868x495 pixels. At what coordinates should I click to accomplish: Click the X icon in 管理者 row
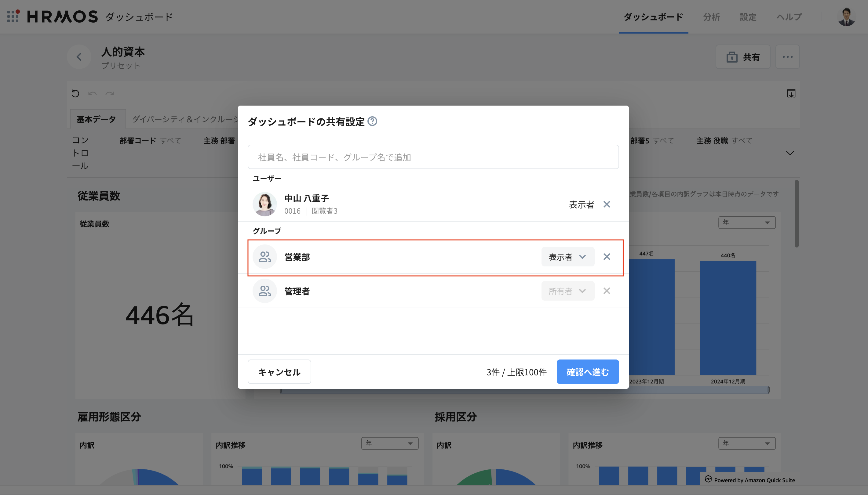[x=607, y=291]
